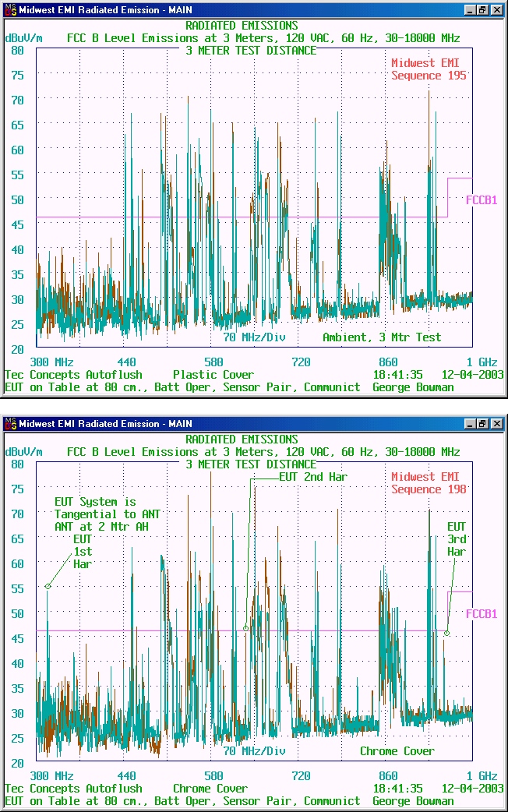Screen dimensions: 508x812
Task: Click the app icon in the Sequence 195 window title bar
Action: tap(10, 10)
